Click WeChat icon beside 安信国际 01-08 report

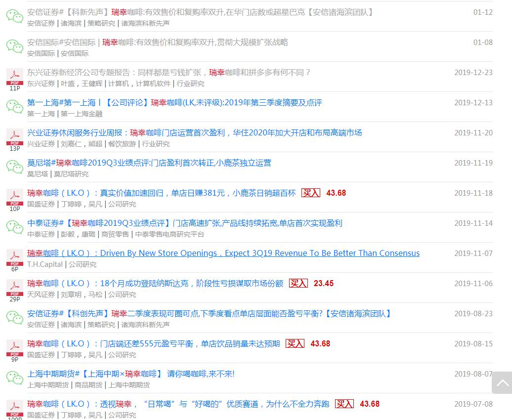15,47
